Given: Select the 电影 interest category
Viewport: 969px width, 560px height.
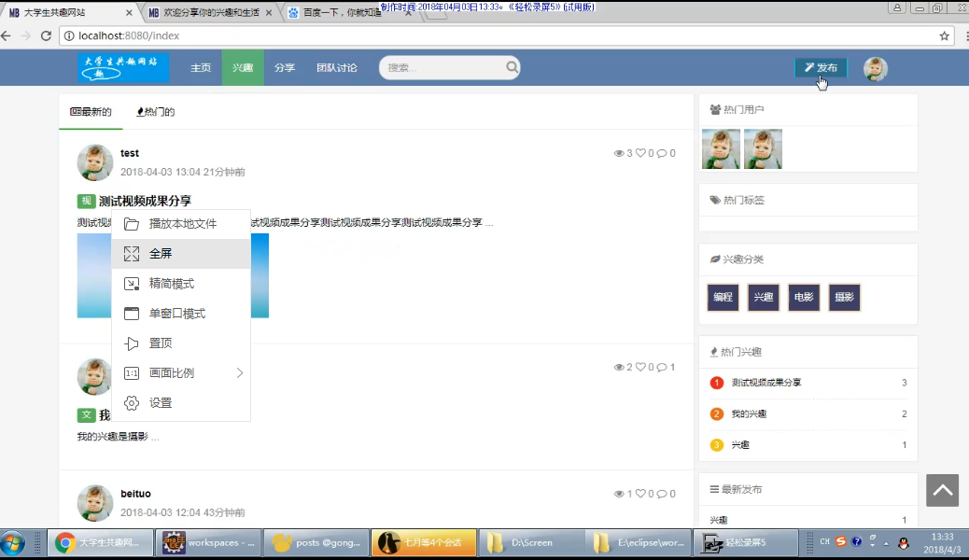Looking at the screenshot, I should point(804,298).
